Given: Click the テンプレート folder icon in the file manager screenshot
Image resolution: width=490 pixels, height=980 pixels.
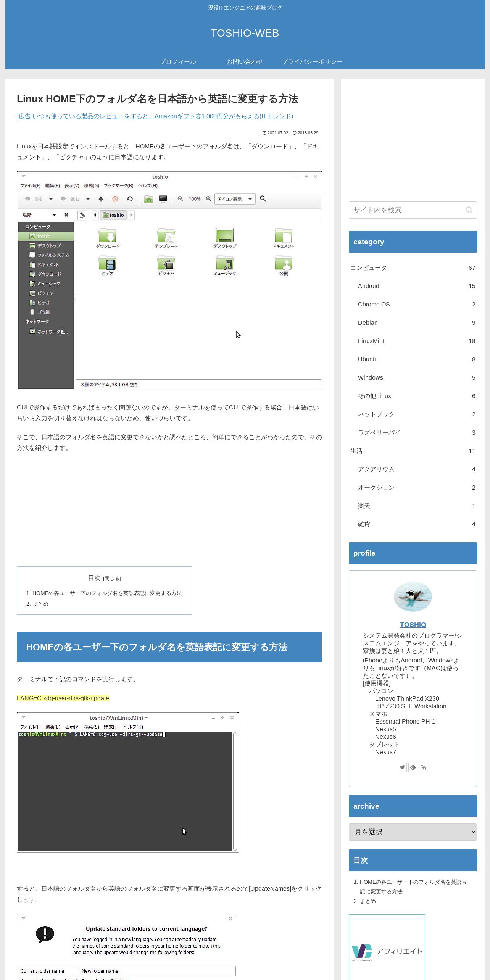Looking at the screenshot, I should [166, 236].
